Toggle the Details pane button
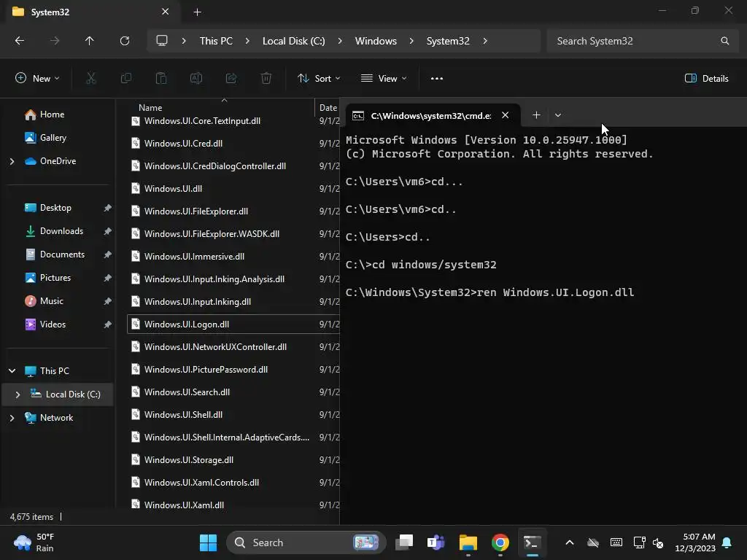The image size is (747, 560). click(706, 78)
